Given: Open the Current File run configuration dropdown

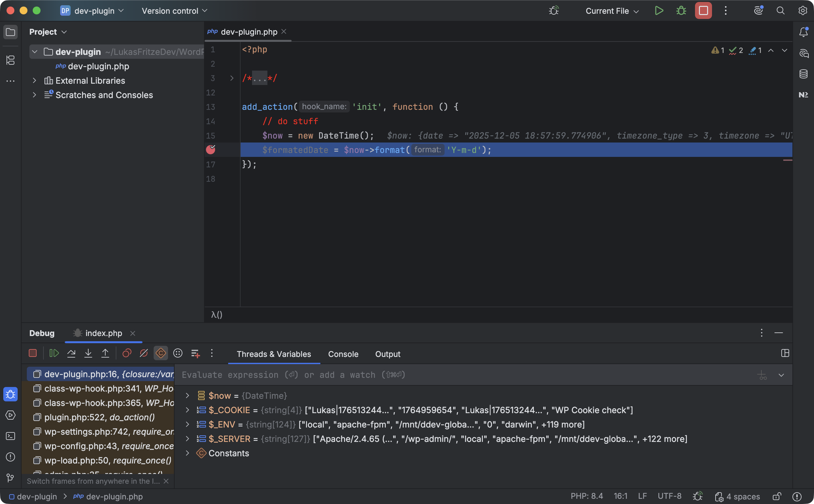Looking at the screenshot, I should (612, 11).
